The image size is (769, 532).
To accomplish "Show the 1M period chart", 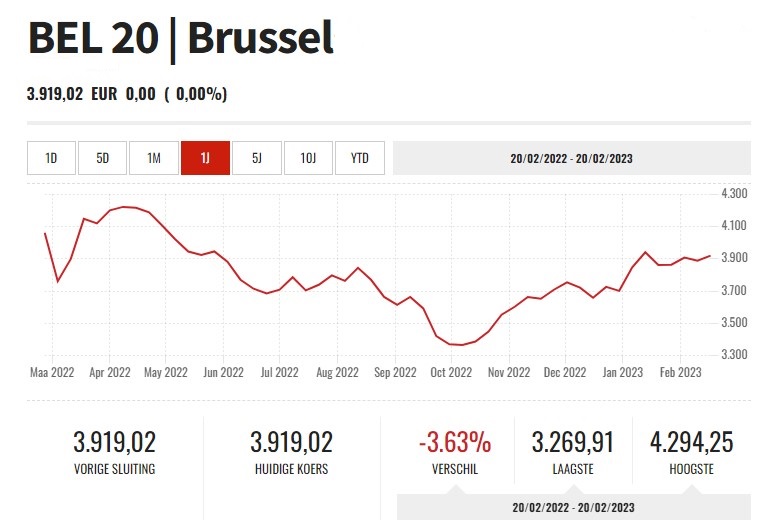I will coord(154,158).
